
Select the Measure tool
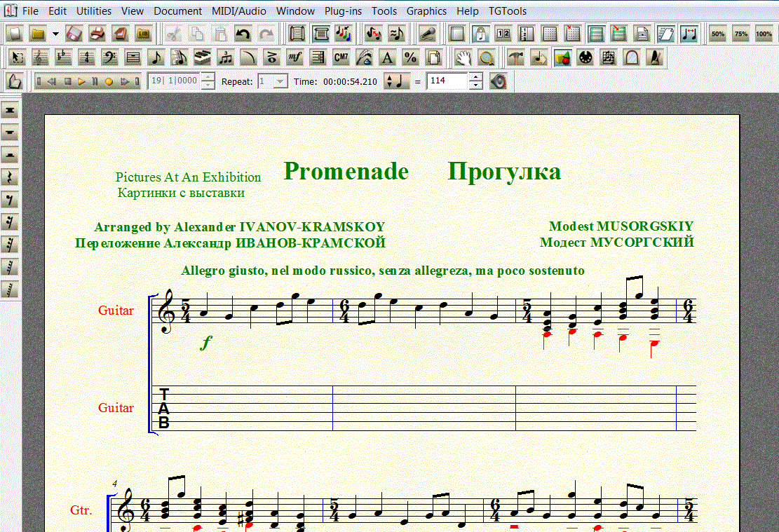click(x=133, y=57)
